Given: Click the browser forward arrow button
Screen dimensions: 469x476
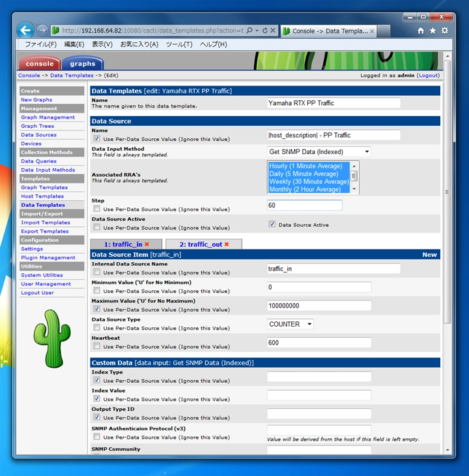Looking at the screenshot, I should (42, 31).
